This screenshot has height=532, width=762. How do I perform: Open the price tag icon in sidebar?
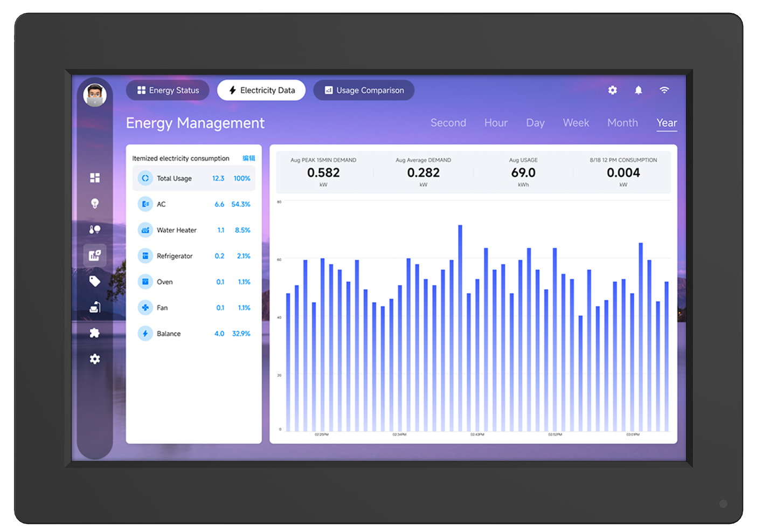pyautogui.click(x=95, y=281)
